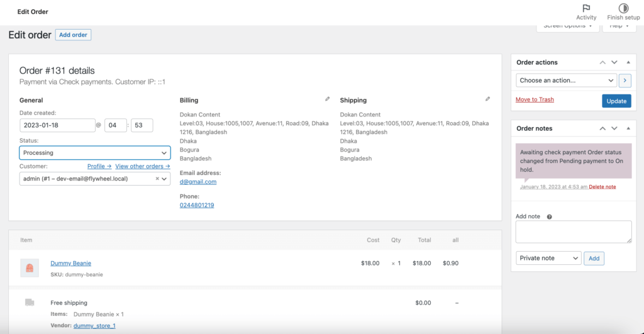This screenshot has height=334, width=644.
Task: Click the Move to Trash link
Action: (x=535, y=99)
